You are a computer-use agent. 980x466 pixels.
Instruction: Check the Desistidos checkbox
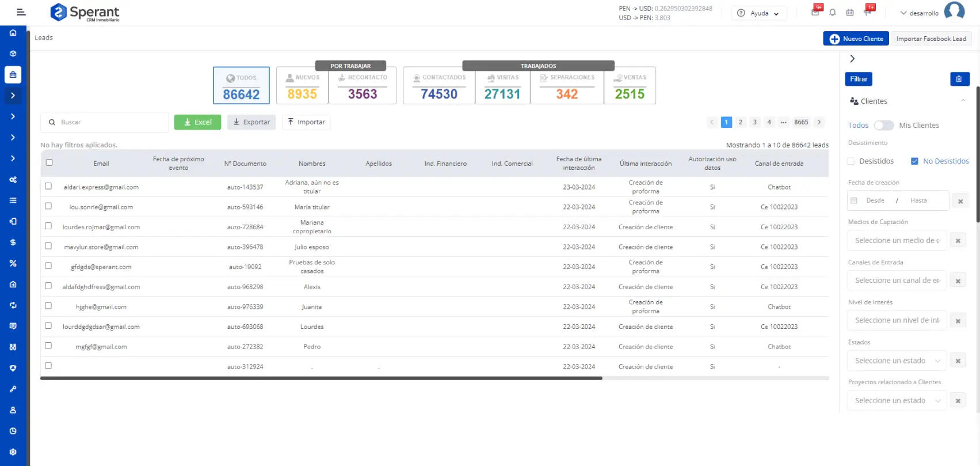click(851, 161)
